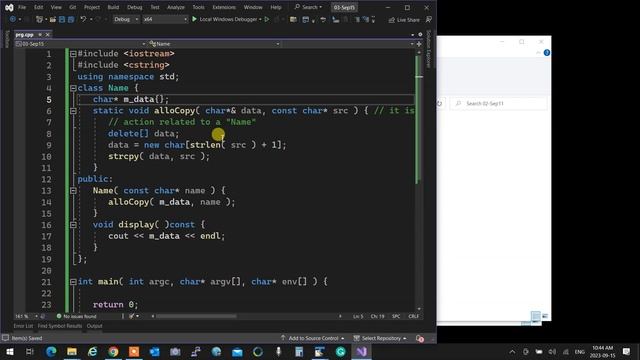Open the 161 % zoom level dropdown
640x360 pixels.
[26, 316]
